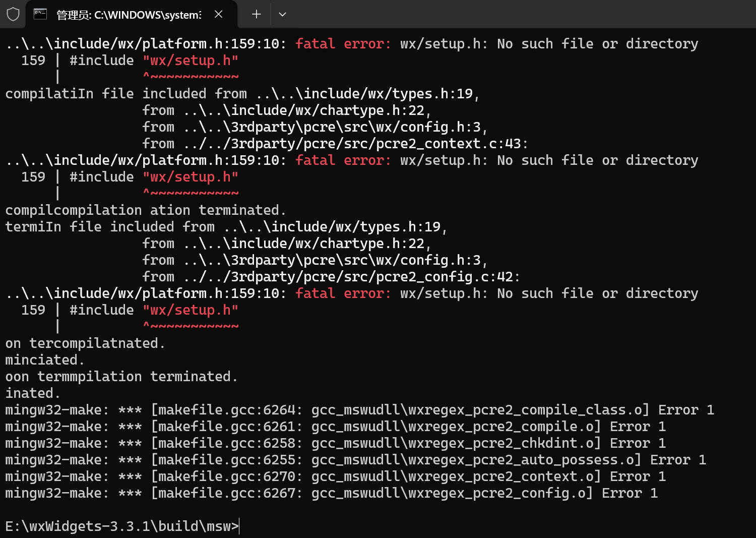Click the wxregex_pcre2_compile.o error line
The image size is (756, 538).
pyautogui.click(x=335, y=426)
